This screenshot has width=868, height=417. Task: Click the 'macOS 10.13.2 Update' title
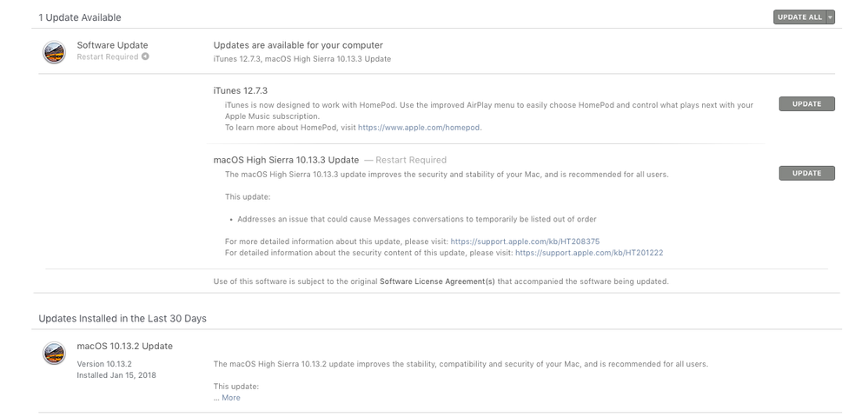pyautogui.click(x=124, y=346)
